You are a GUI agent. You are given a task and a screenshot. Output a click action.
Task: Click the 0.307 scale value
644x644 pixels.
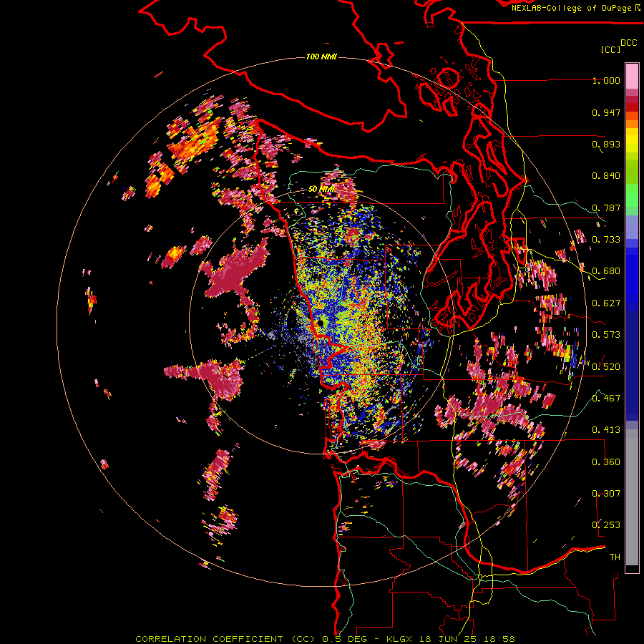(x=606, y=493)
